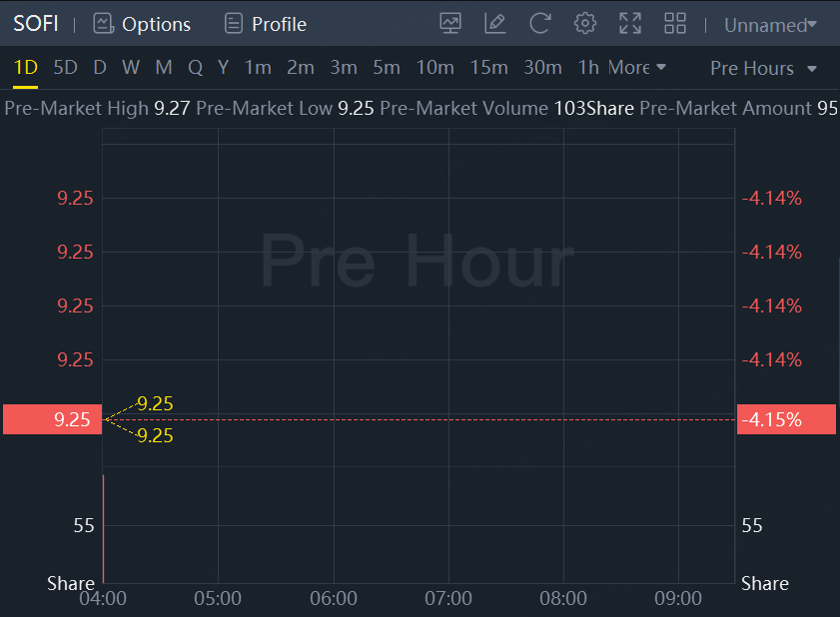The height and width of the screenshot is (617, 840).
Task: Open the Profile document icon
Action: 234,24
